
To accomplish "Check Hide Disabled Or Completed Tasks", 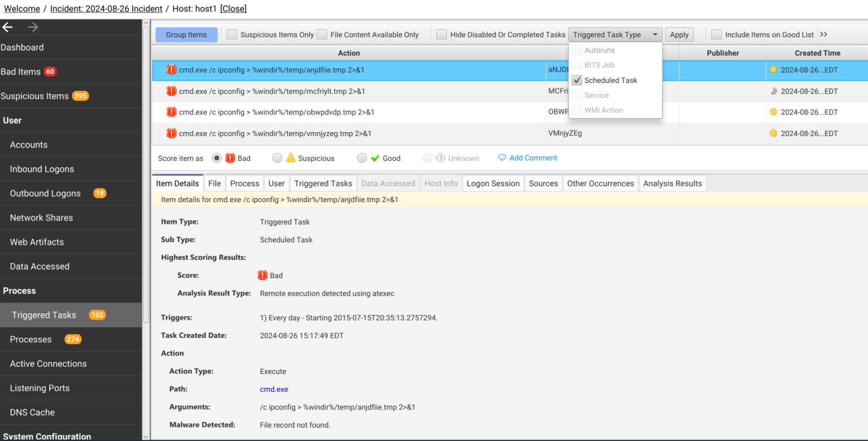I will (x=441, y=34).
